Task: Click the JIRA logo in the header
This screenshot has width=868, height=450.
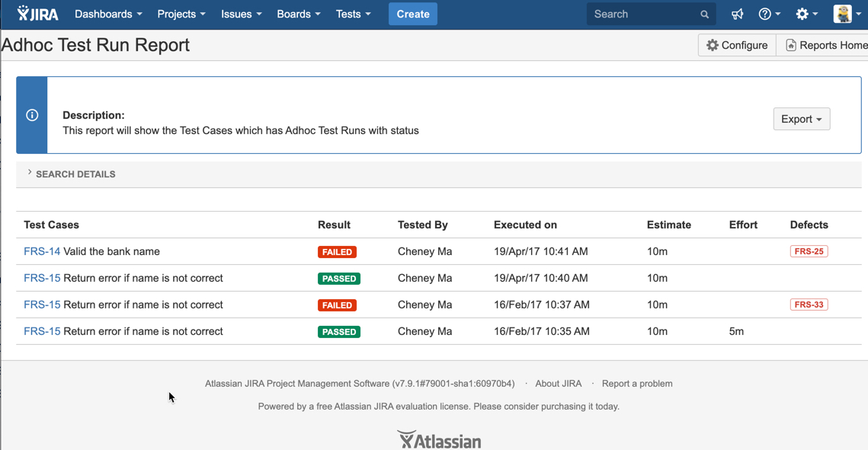Action: (37, 14)
